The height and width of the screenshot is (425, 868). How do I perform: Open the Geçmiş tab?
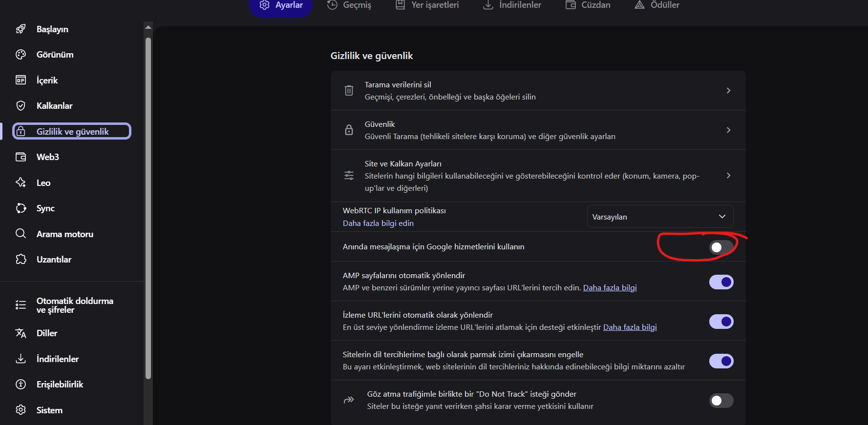(349, 6)
